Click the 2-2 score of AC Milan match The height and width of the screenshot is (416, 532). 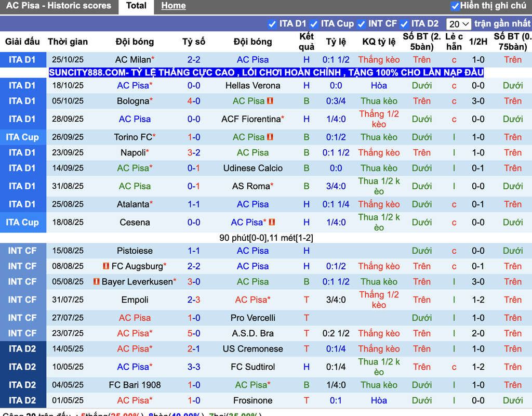[x=194, y=60]
